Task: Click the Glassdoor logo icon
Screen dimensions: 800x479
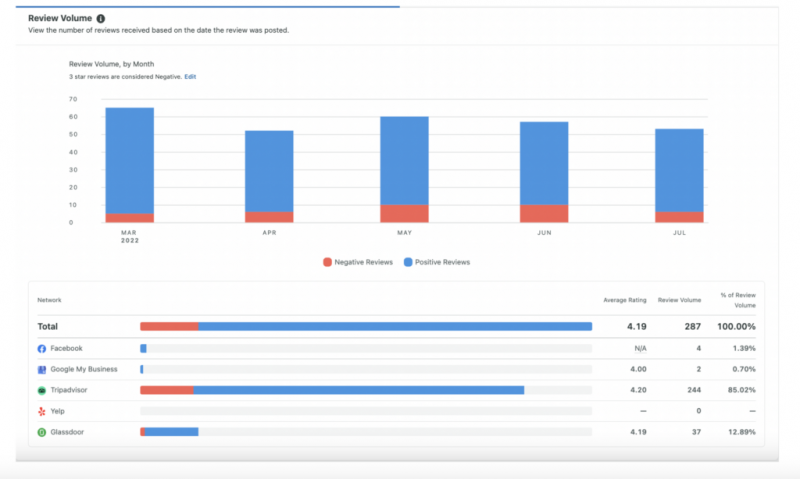Action: click(x=42, y=432)
